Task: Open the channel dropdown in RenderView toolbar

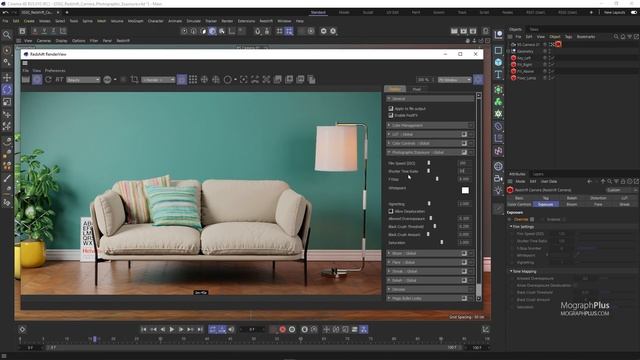Action: [158, 80]
